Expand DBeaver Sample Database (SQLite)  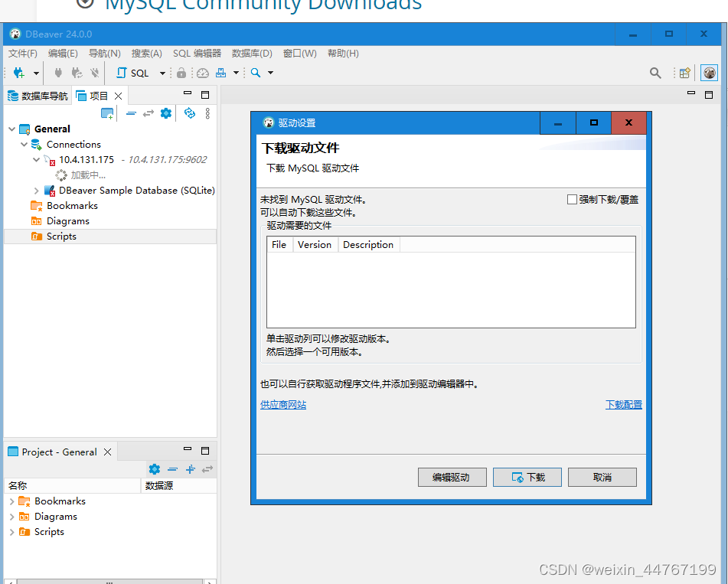36,191
